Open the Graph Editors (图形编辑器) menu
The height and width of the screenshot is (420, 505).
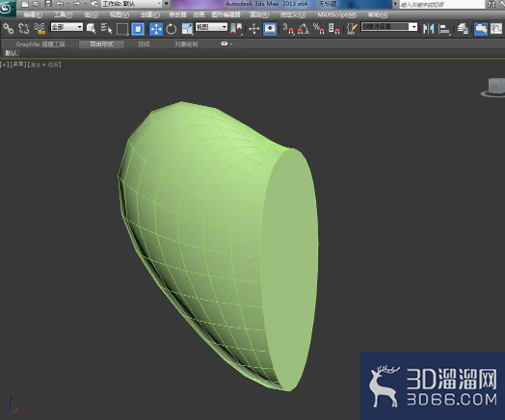226,14
